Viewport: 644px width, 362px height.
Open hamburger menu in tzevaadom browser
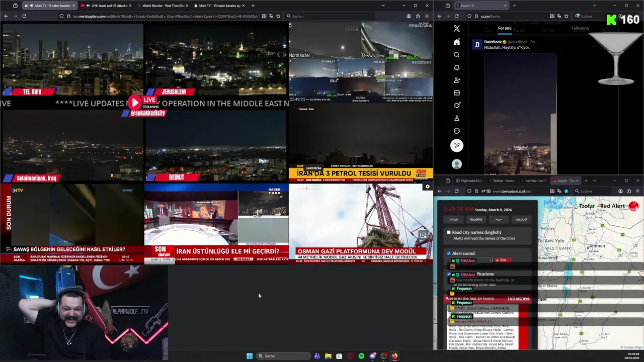point(638,191)
